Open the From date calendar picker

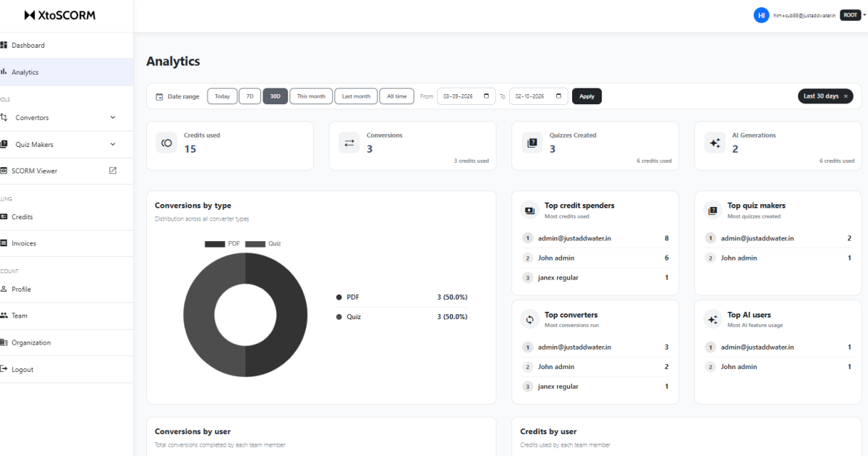point(487,96)
